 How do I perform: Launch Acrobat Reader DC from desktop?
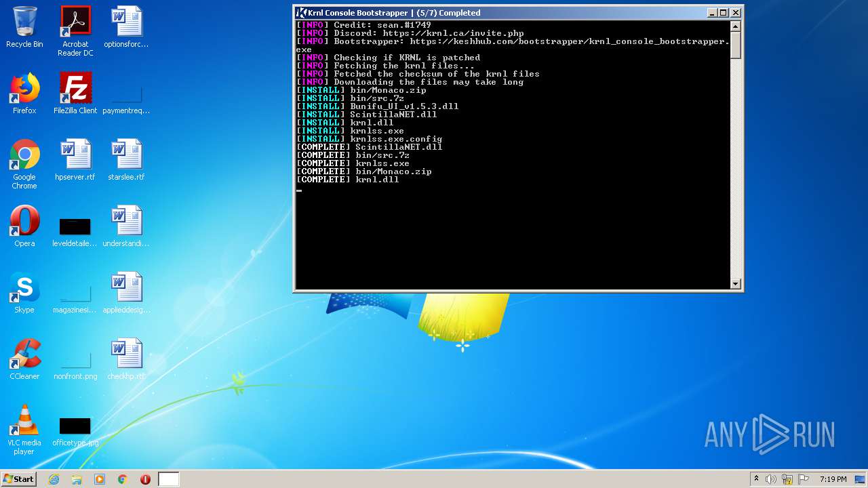pyautogui.click(x=75, y=31)
